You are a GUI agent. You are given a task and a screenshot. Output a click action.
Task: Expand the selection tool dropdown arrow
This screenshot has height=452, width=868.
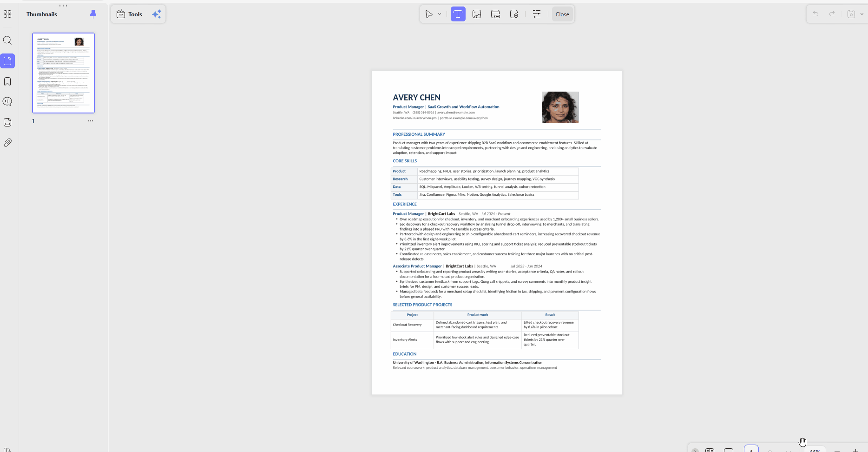click(x=440, y=14)
